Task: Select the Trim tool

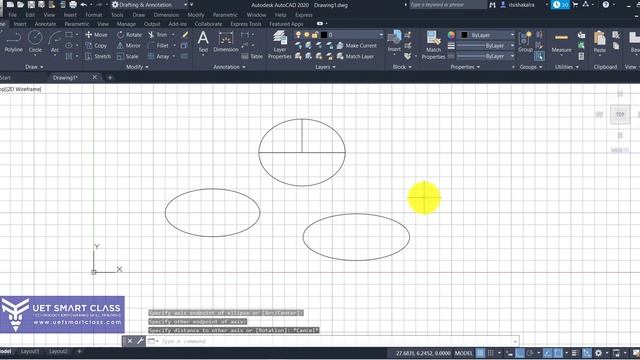Action: click(x=158, y=35)
